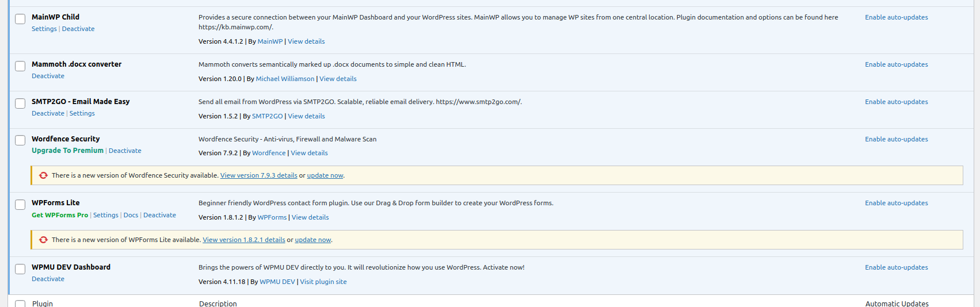Click the WPForms Lite update refresh icon

click(43, 240)
